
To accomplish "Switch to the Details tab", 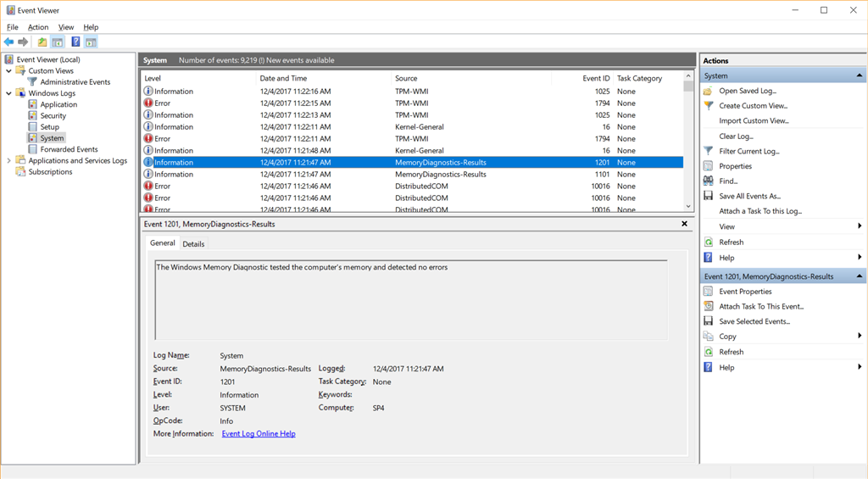I will (193, 243).
